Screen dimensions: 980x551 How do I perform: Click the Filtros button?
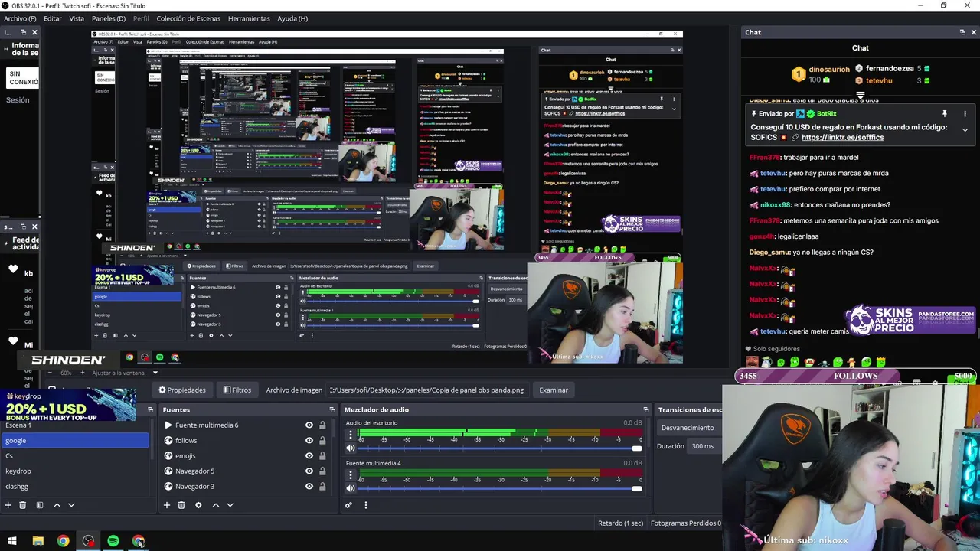click(x=237, y=390)
